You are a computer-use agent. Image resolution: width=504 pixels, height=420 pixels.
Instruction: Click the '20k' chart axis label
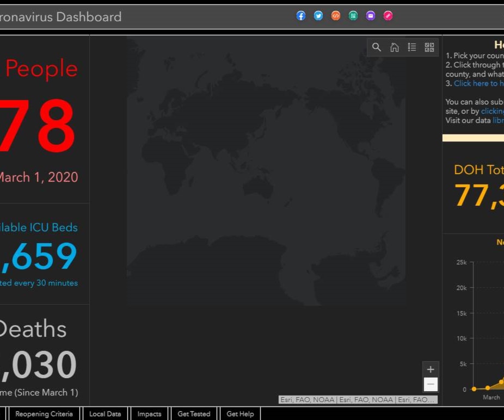click(462, 288)
